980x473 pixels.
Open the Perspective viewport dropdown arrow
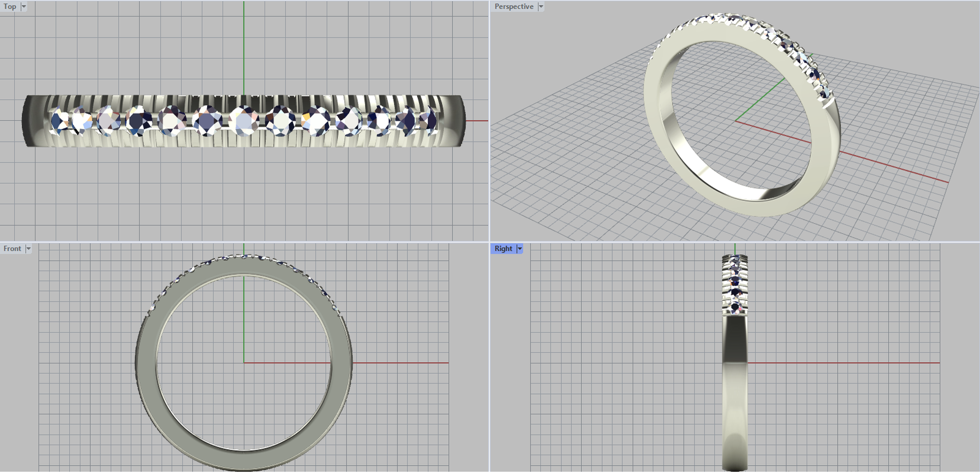[541, 7]
